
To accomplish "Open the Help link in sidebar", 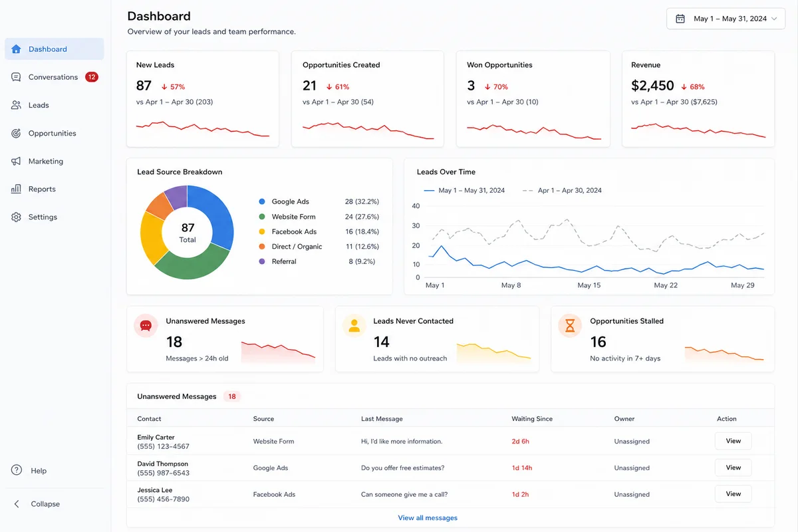I will [x=39, y=471].
